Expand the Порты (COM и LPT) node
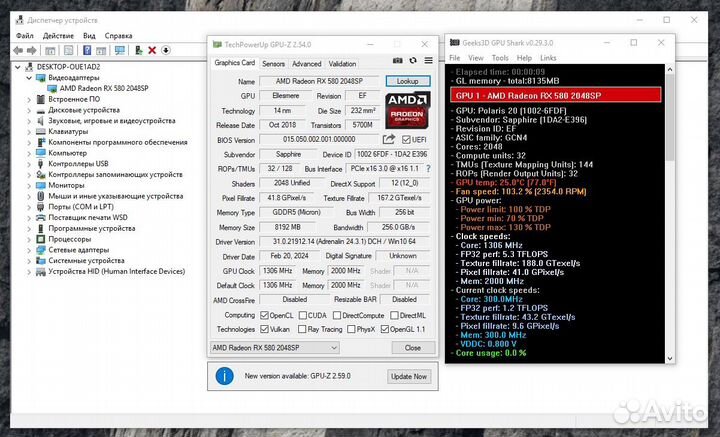 point(29,207)
